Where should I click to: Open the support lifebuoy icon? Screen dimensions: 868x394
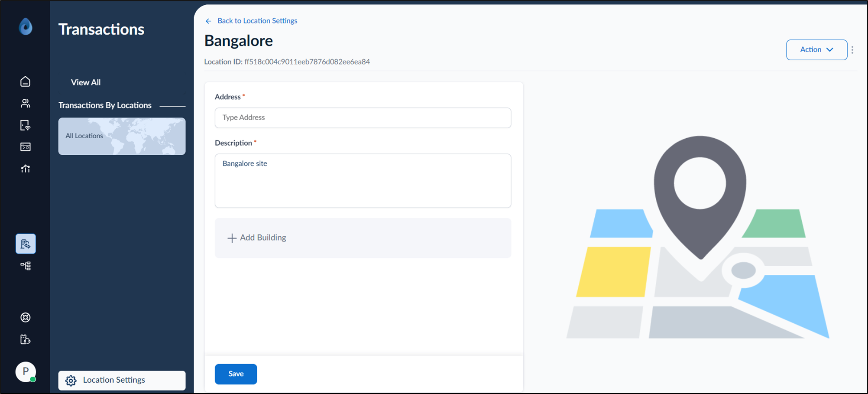point(26,317)
